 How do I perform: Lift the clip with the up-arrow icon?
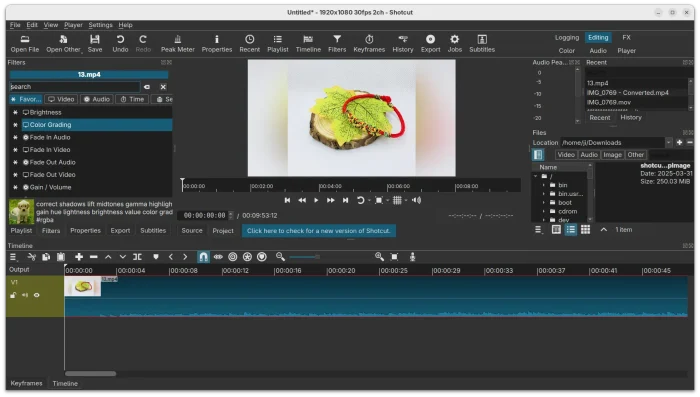pos(108,257)
